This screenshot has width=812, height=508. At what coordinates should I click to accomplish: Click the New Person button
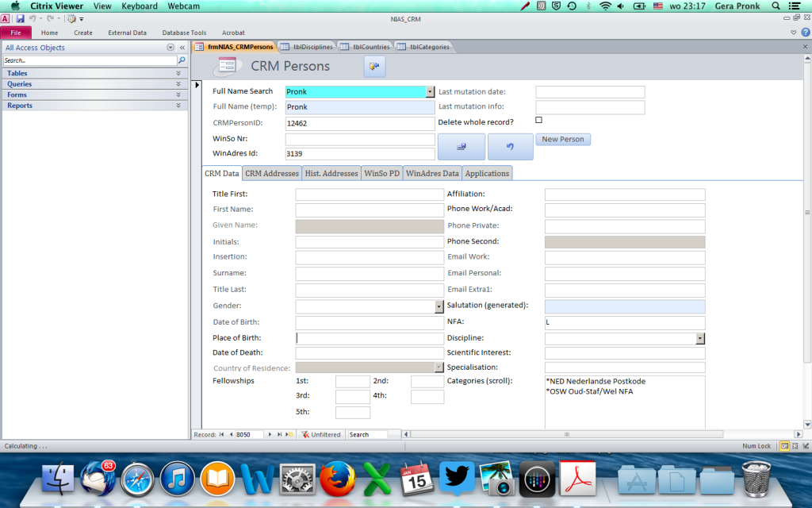(561, 139)
